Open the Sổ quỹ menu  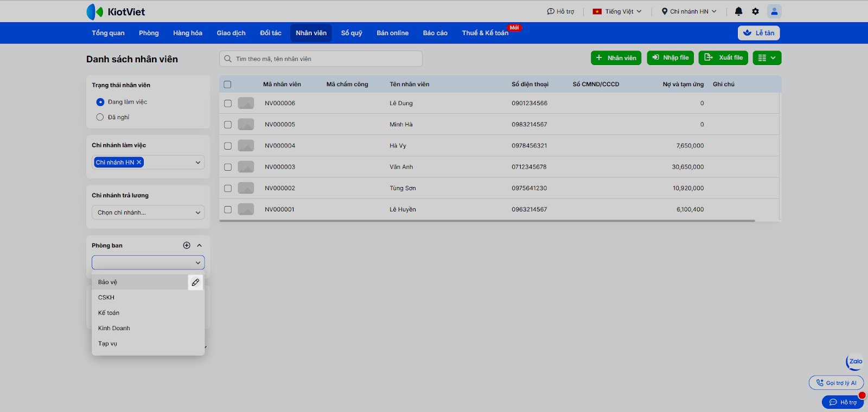point(352,33)
